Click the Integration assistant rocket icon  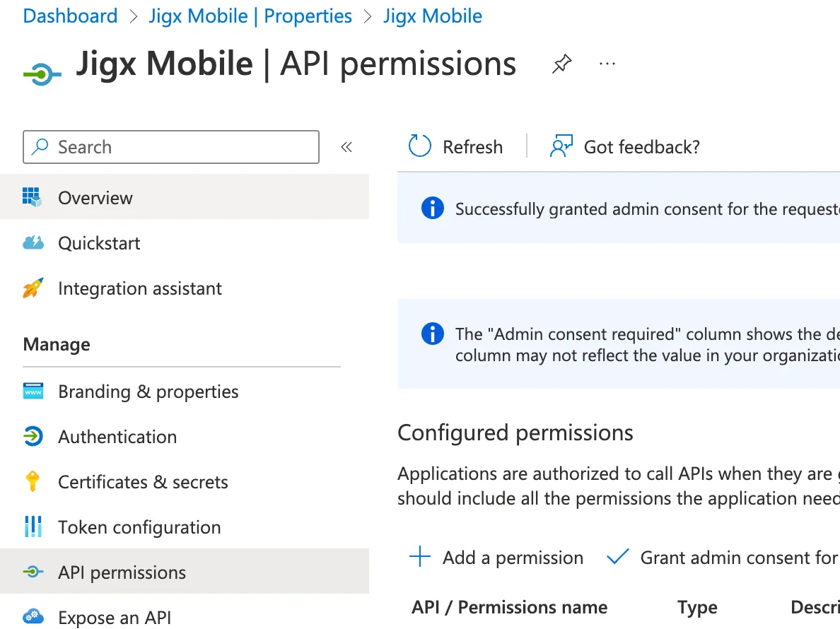tap(33, 288)
